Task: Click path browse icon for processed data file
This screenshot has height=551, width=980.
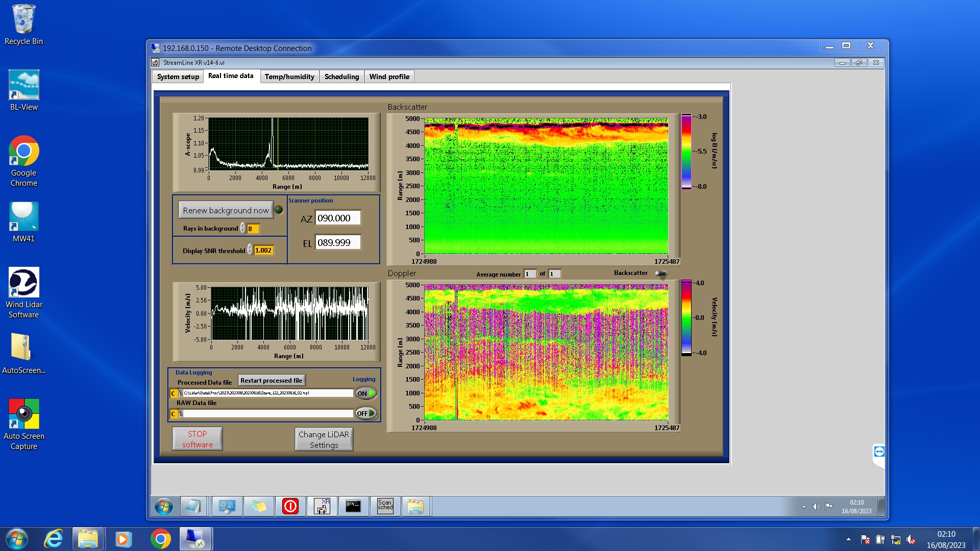Action: (x=180, y=393)
